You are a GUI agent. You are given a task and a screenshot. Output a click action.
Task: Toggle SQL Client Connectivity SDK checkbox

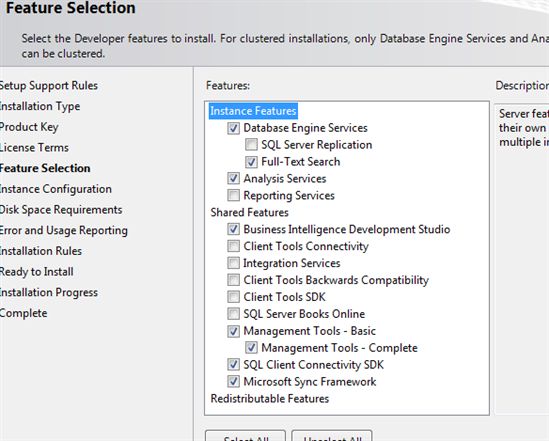tap(234, 364)
